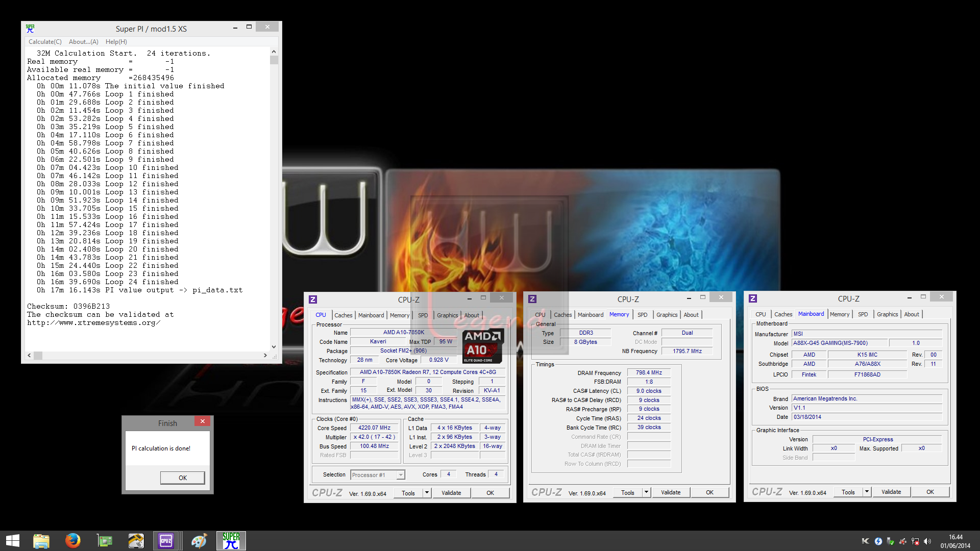Click the Model field A88X-G45 GAMING(MS-7900)
Image resolution: width=980 pixels, height=551 pixels.
[841, 343]
